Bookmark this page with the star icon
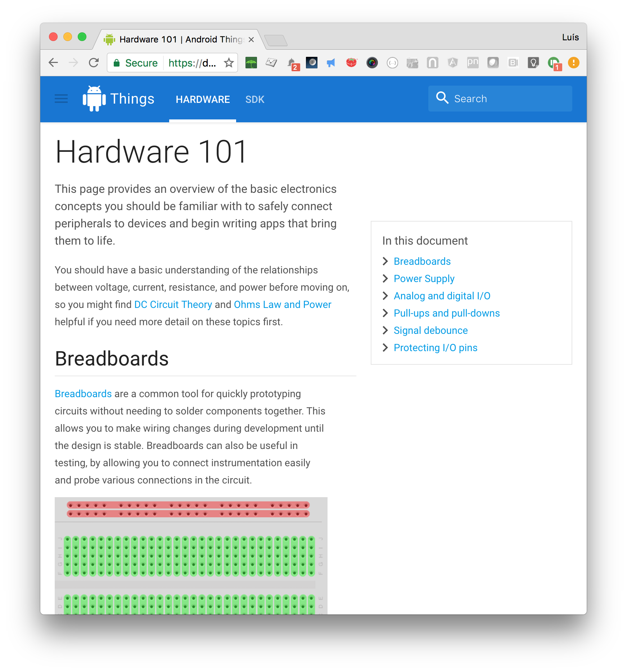 point(229,63)
